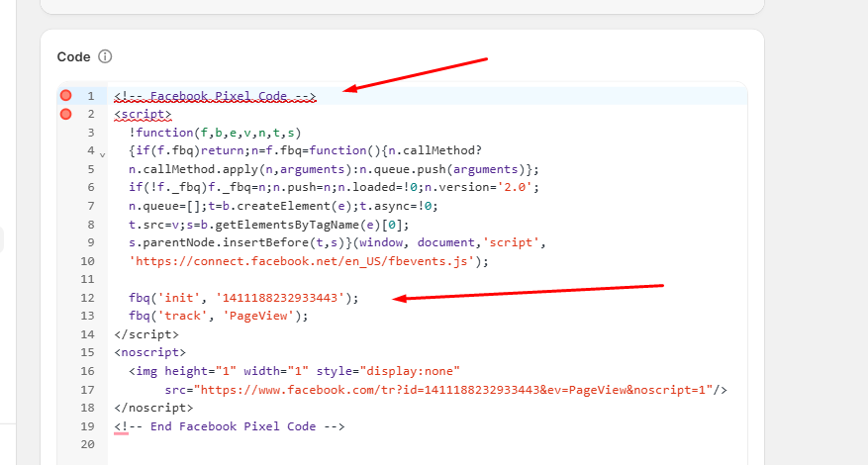Place cursor on the getElementsByTagName line
The width and height of the screenshot is (868, 465).
point(269,225)
